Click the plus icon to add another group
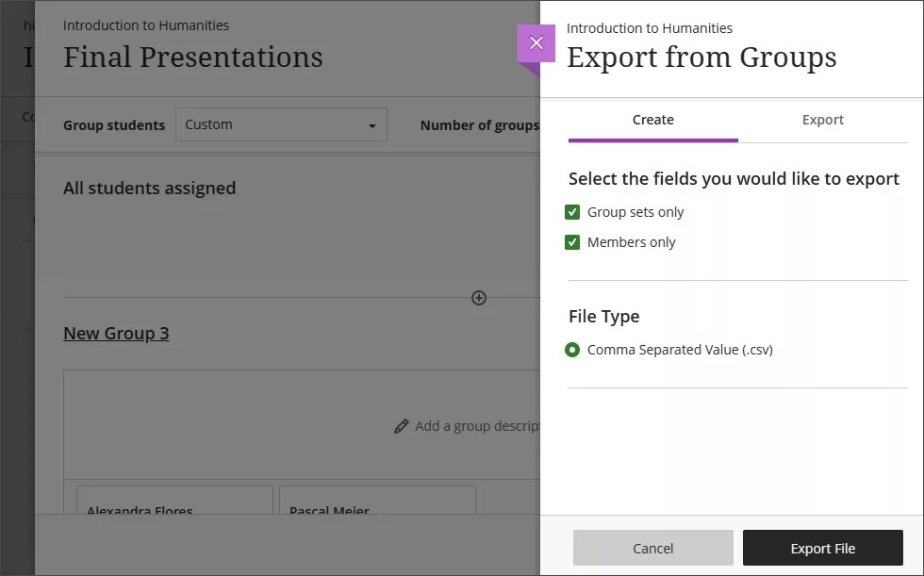The height and width of the screenshot is (576, 924). pos(478,297)
